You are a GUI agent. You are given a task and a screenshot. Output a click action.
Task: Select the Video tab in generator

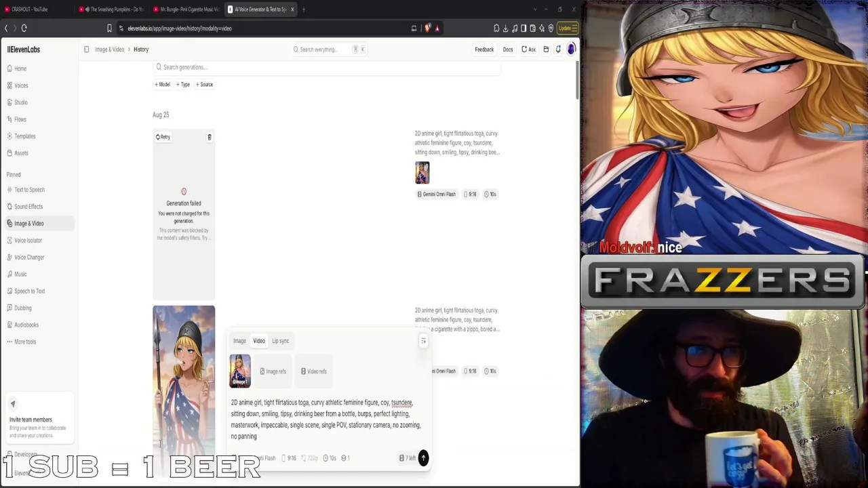259,341
